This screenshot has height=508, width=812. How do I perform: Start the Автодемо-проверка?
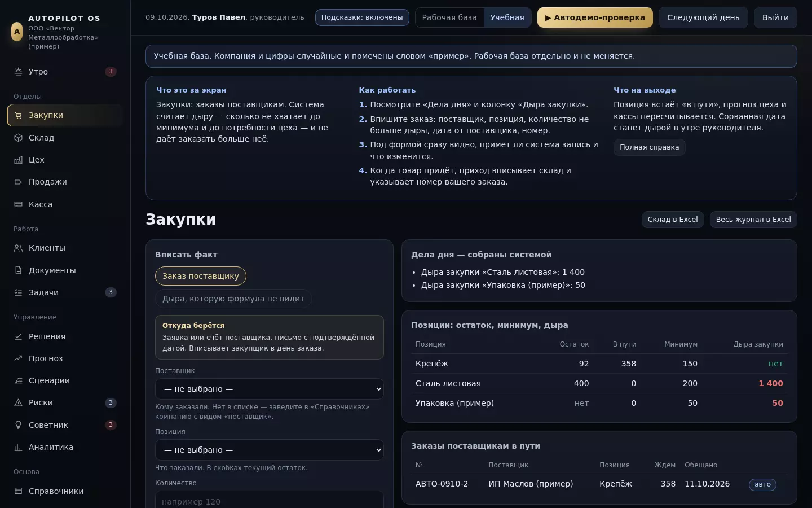(x=595, y=17)
